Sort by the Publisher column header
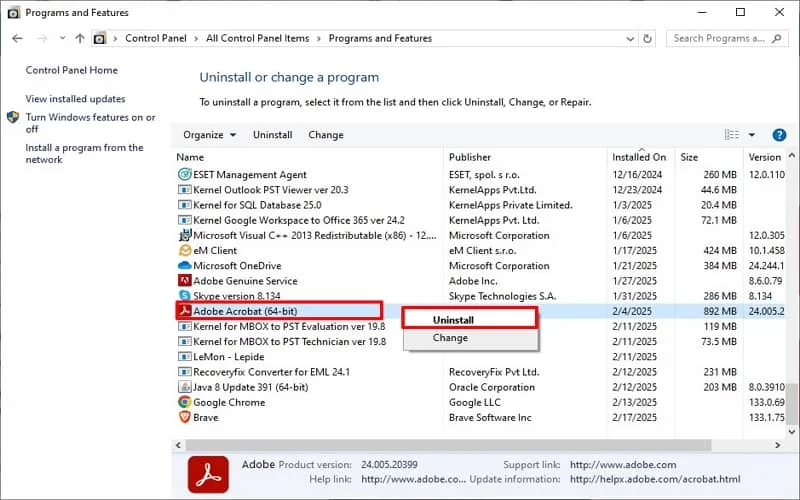The height and width of the screenshot is (500, 800). (x=526, y=157)
